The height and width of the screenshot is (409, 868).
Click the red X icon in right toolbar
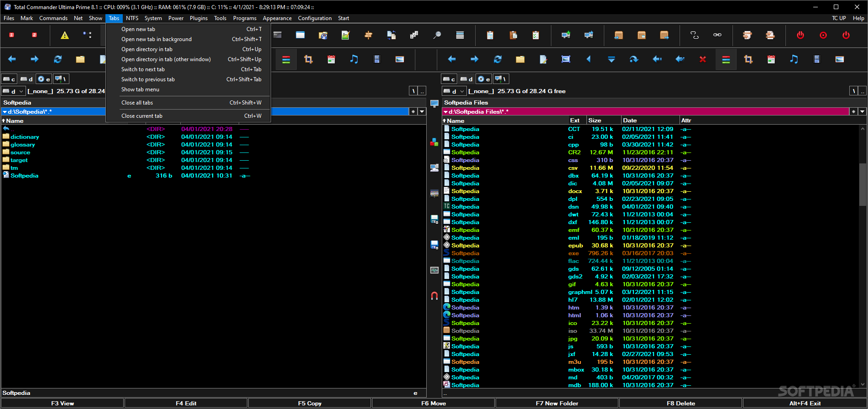tap(703, 59)
